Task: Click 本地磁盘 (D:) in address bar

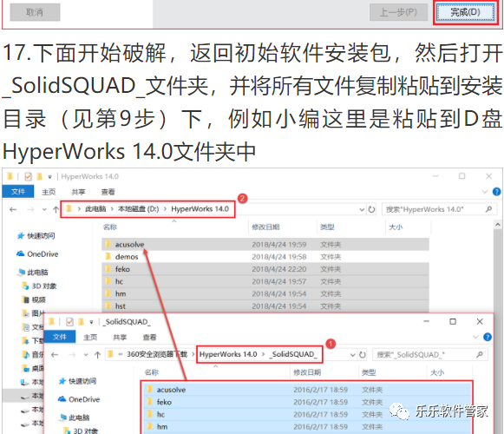Action: coord(139,209)
